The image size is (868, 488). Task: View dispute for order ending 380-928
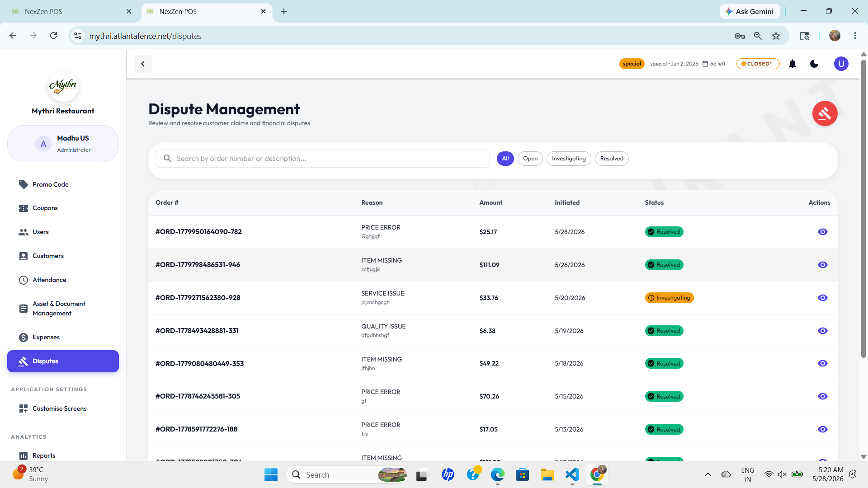tap(822, 298)
